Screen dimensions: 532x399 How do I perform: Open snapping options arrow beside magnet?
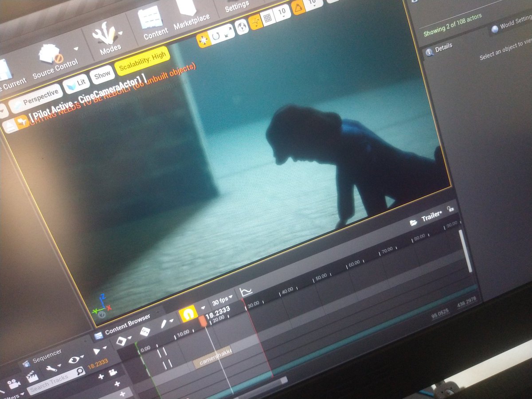point(203,307)
